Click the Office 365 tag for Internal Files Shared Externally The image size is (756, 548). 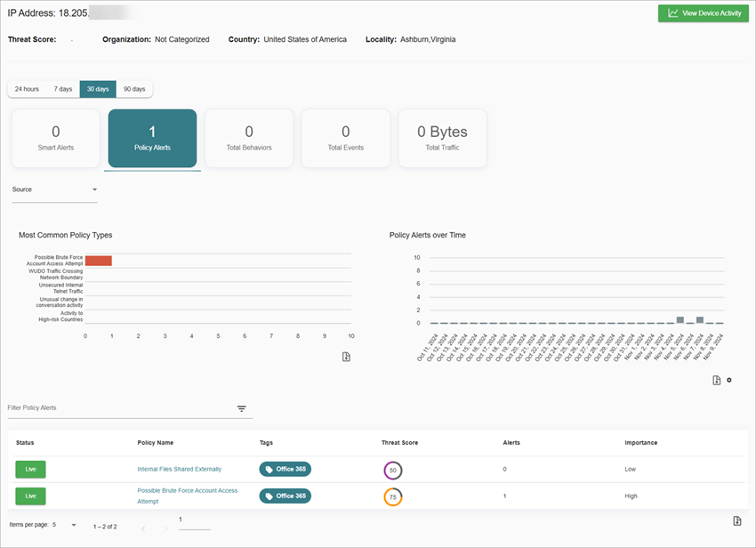click(x=286, y=469)
